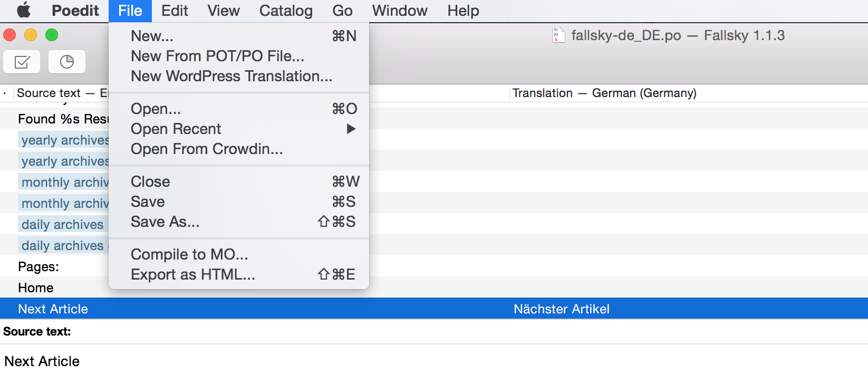The width and height of the screenshot is (868, 383).
Task: Select Save As from File menu
Action: [x=165, y=222]
